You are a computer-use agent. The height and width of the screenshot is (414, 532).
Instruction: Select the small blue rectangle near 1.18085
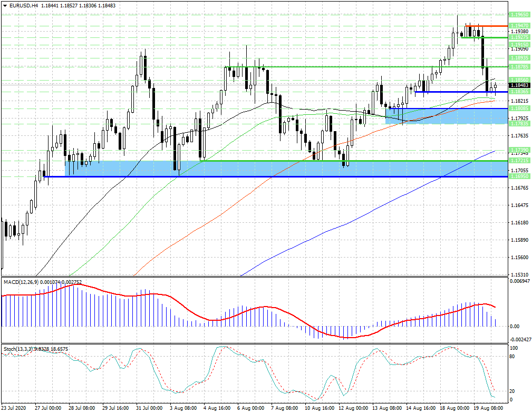[x=447, y=116]
